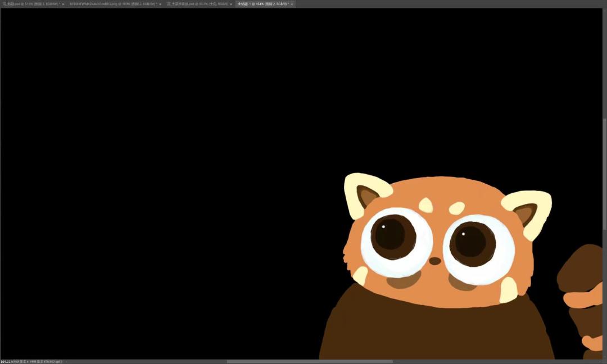Click the horizontal scrollbar thumb
The width and height of the screenshot is (607, 364).
click(310, 362)
